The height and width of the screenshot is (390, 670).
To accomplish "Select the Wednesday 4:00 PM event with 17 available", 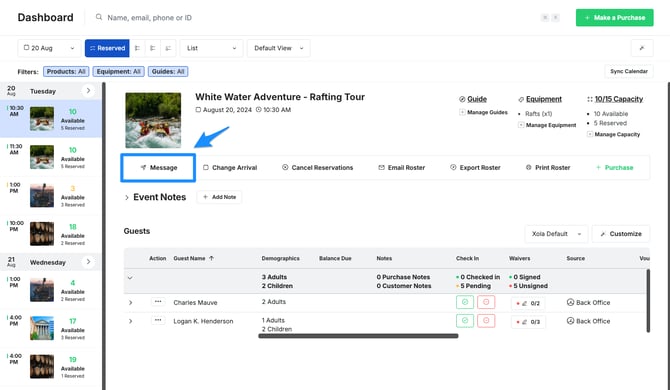I will [x=51, y=328].
